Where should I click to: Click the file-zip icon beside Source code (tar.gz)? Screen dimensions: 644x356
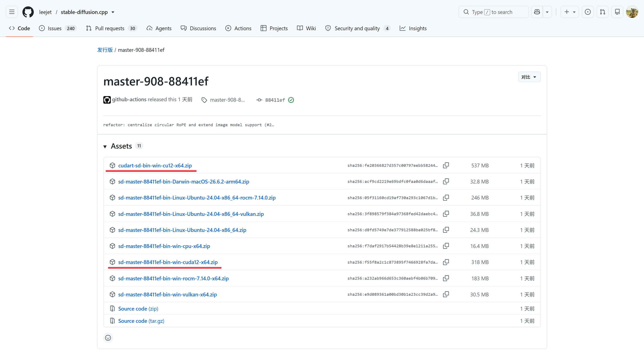point(112,321)
